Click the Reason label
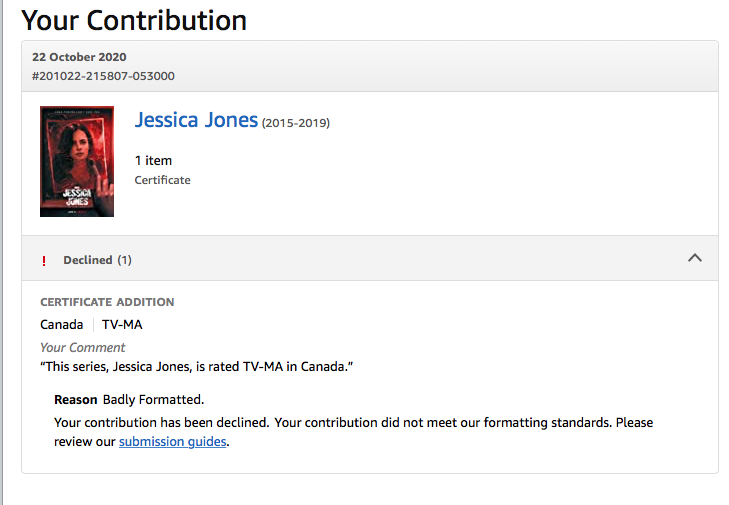 [x=76, y=399]
